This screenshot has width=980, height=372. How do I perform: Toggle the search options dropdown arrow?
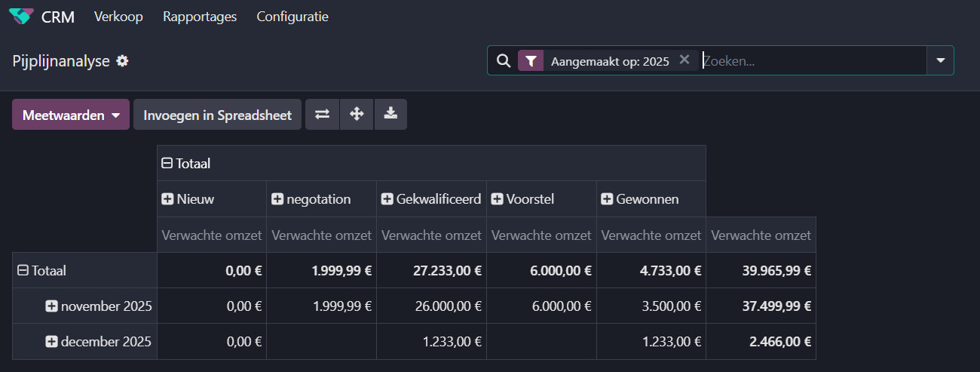pos(940,61)
